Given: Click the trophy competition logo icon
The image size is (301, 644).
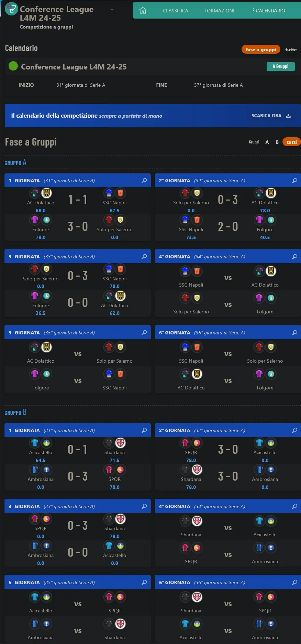Looking at the screenshot, I should pyautogui.click(x=11, y=9).
